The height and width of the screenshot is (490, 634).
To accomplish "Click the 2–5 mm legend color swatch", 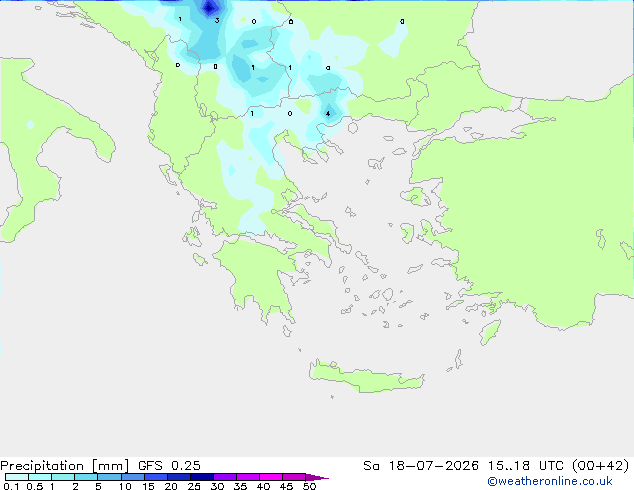I will [86, 477].
